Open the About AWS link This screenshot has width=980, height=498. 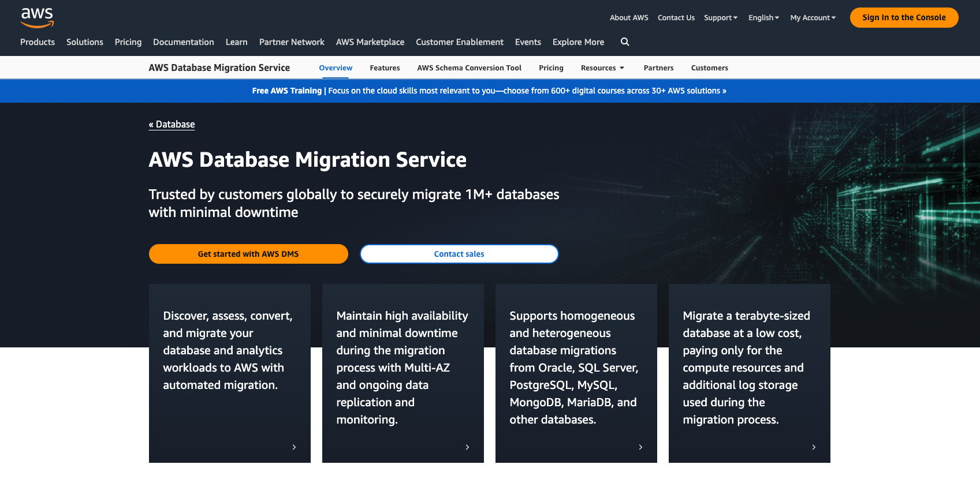[629, 18]
